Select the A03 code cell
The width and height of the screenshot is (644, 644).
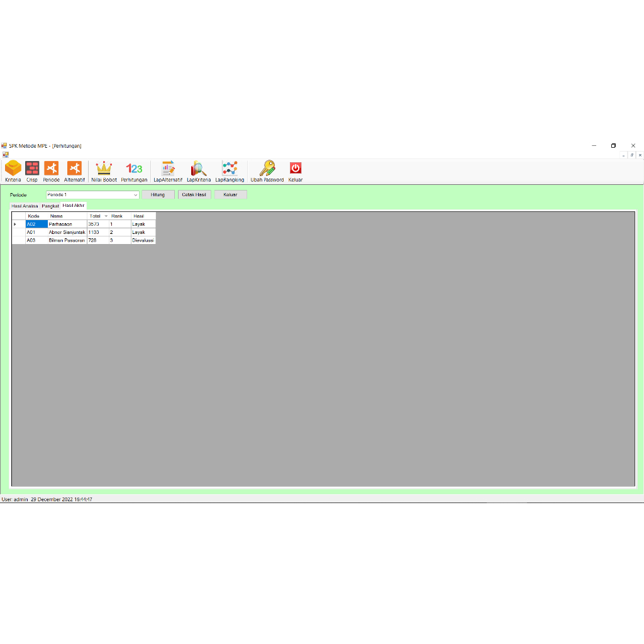tap(36, 240)
